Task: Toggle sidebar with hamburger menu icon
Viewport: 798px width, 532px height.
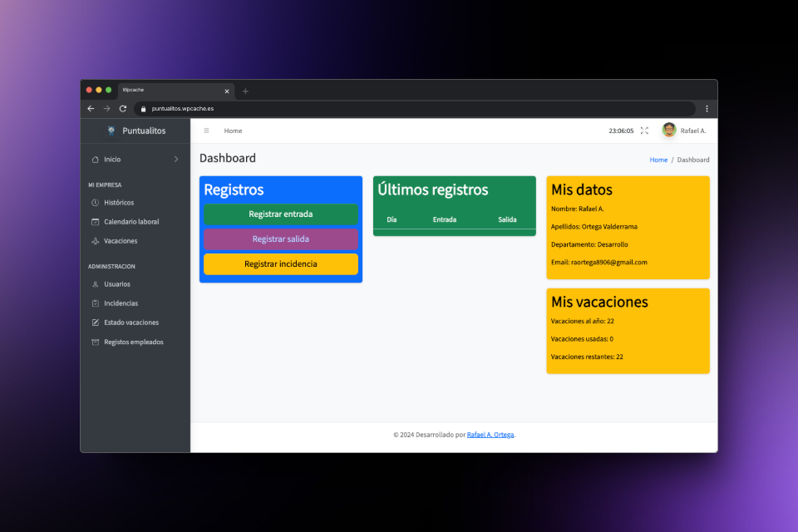Action: click(x=206, y=131)
